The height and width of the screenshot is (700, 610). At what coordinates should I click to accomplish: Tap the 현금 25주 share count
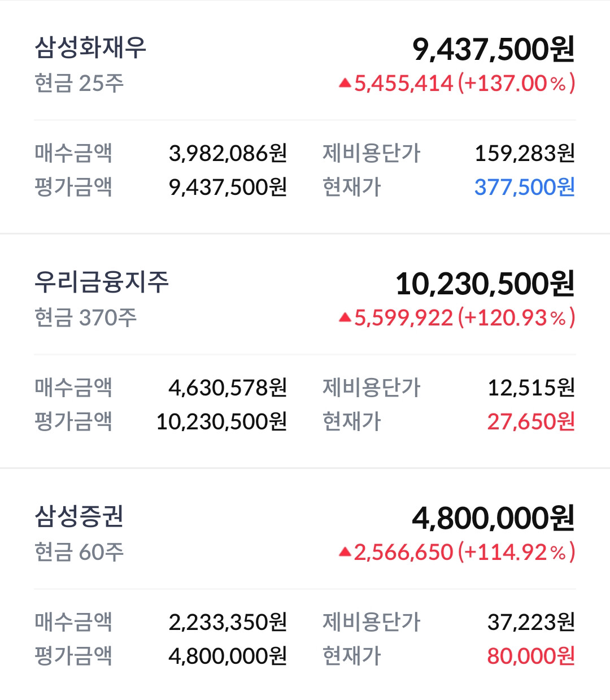(x=79, y=84)
